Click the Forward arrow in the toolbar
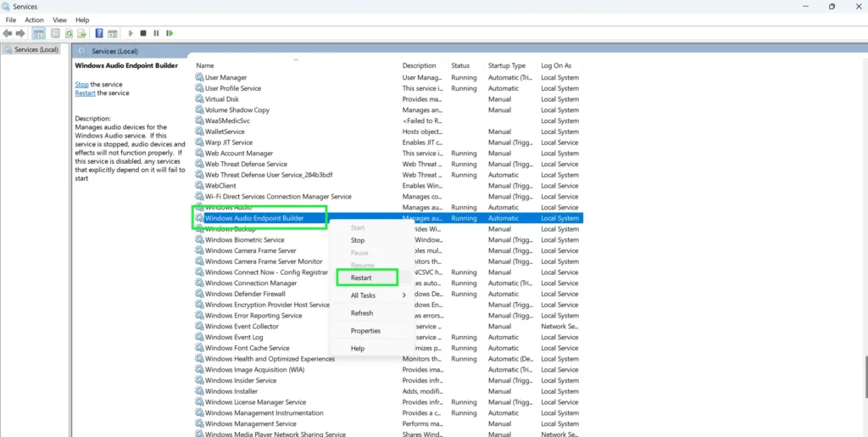Screen dimensions: 868x437 (21, 33)
